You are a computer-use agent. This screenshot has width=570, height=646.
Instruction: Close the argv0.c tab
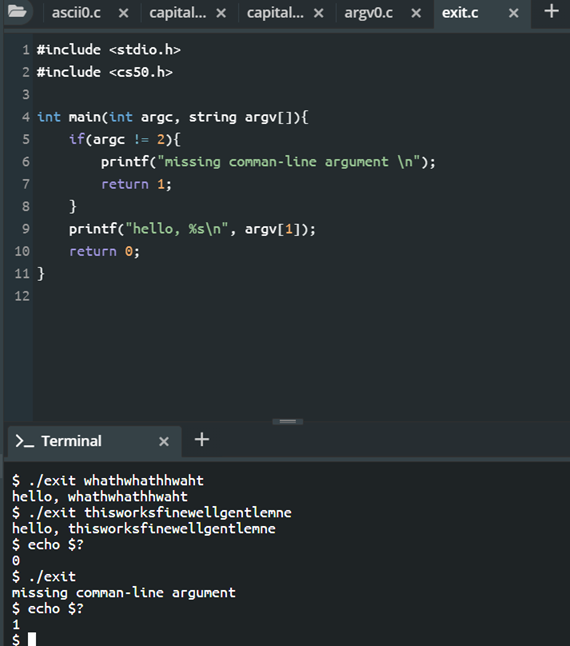point(416,13)
